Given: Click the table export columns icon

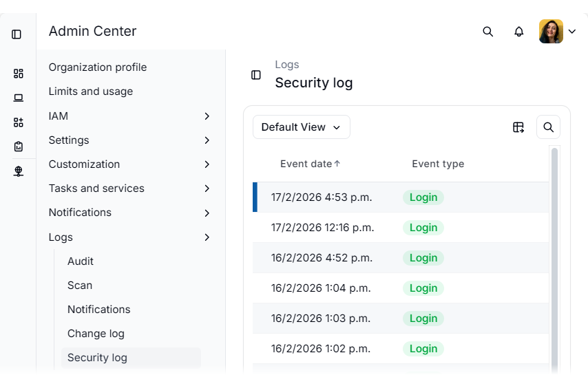Looking at the screenshot, I should pos(518,127).
